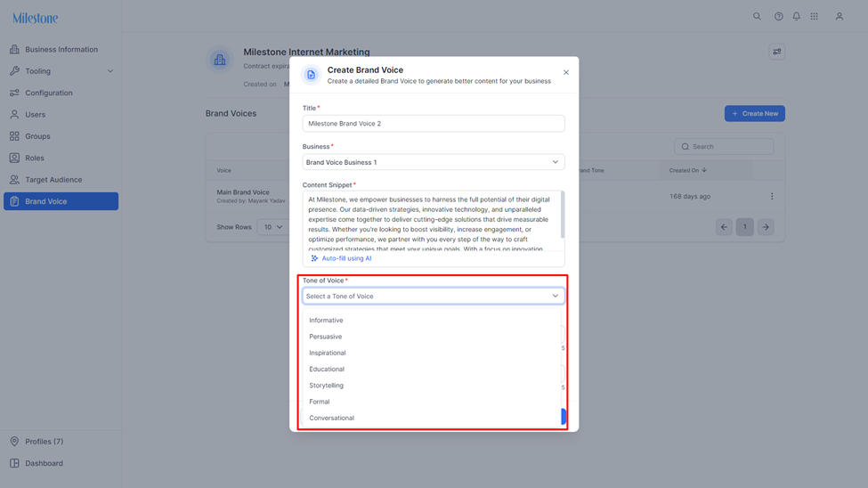
Task: Click the Brand Voices search field
Action: click(724, 147)
